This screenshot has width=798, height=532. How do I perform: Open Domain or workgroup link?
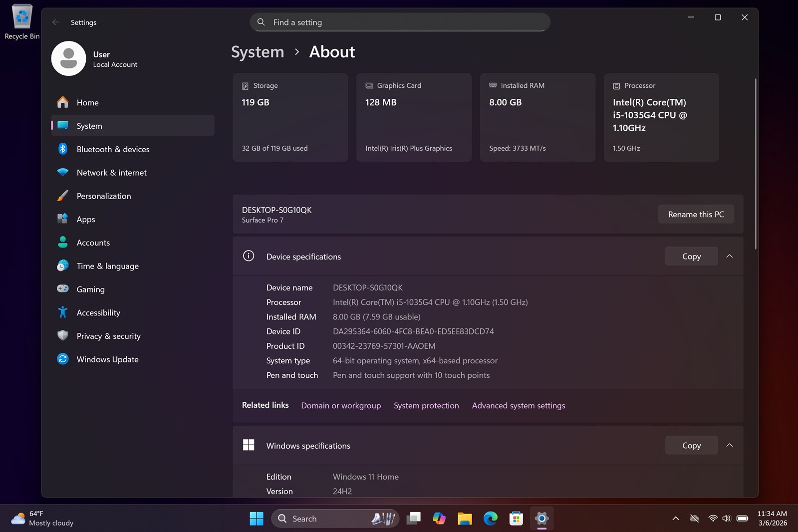[x=341, y=405]
